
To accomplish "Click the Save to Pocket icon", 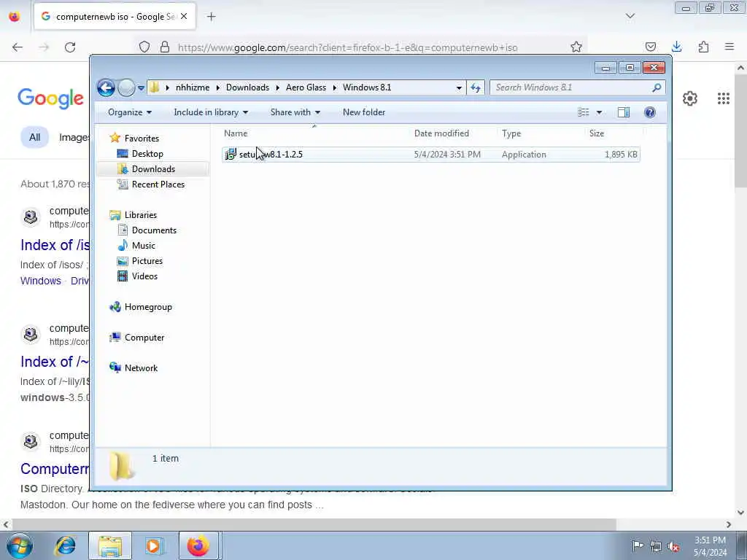I will click(650, 47).
